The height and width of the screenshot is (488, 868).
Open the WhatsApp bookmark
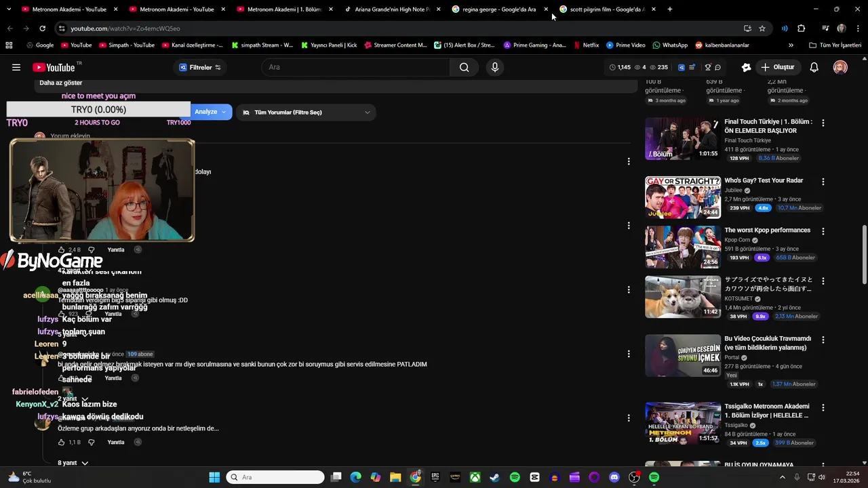point(670,45)
